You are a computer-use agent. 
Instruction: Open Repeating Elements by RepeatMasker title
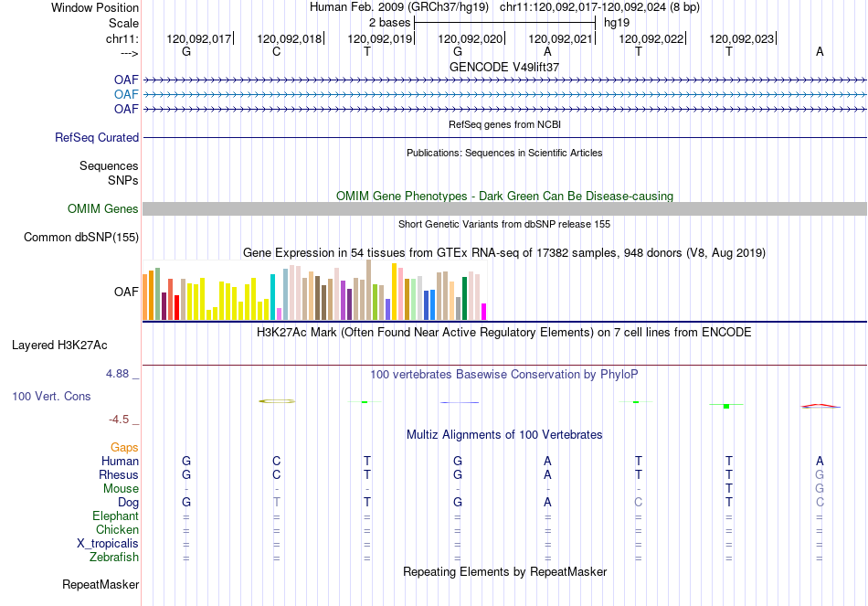tap(504, 572)
